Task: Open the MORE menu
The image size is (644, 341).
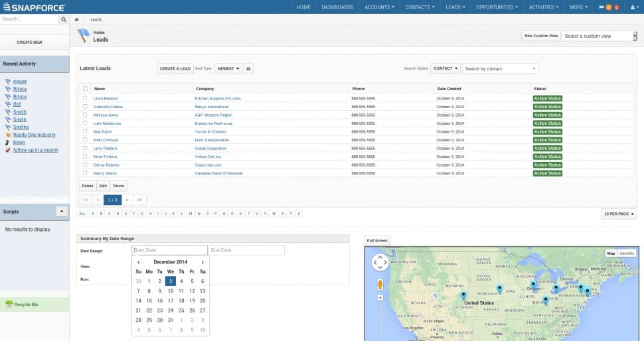Action: pos(578,7)
